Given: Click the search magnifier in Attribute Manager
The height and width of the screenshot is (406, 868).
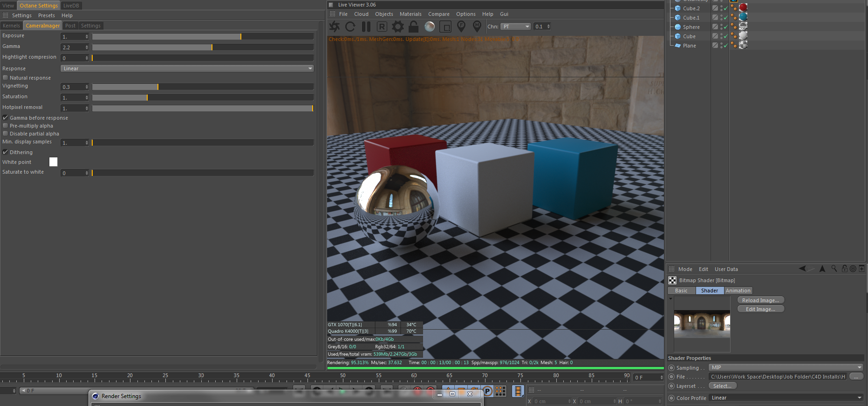Looking at the screenshot, I should pyautogui.click(x=834, y=269).
